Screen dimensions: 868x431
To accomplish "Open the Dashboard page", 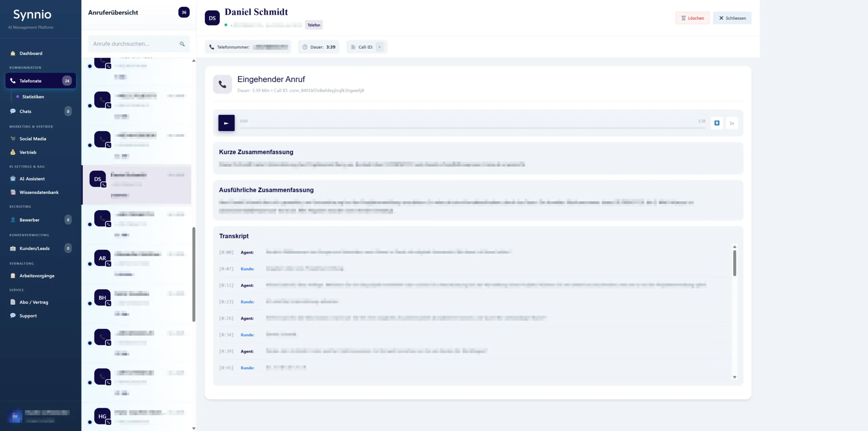I will point(31,53).
